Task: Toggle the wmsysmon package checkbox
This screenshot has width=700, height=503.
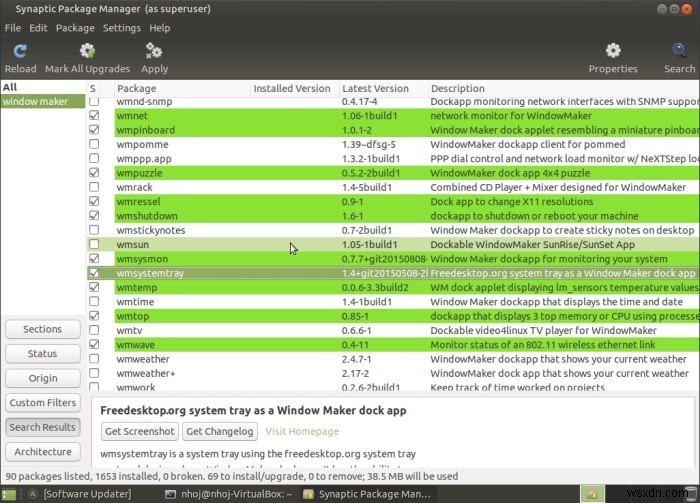Action: 94,258
